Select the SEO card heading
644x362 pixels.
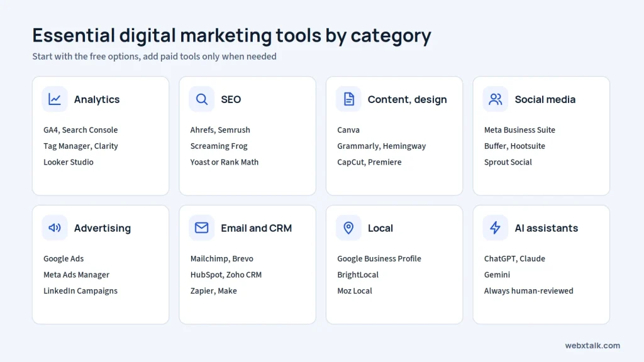[x=231, y=99]
